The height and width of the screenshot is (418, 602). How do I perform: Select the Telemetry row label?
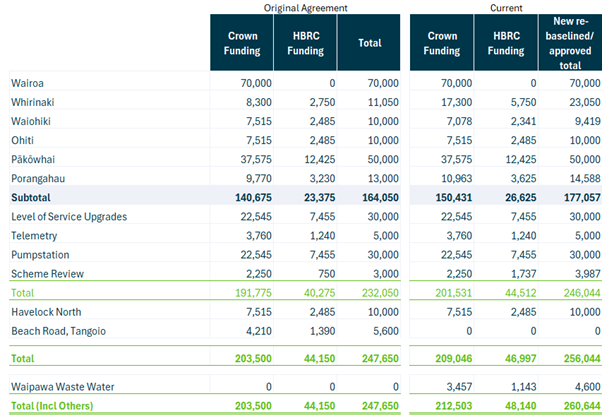(x=36, y=235)
